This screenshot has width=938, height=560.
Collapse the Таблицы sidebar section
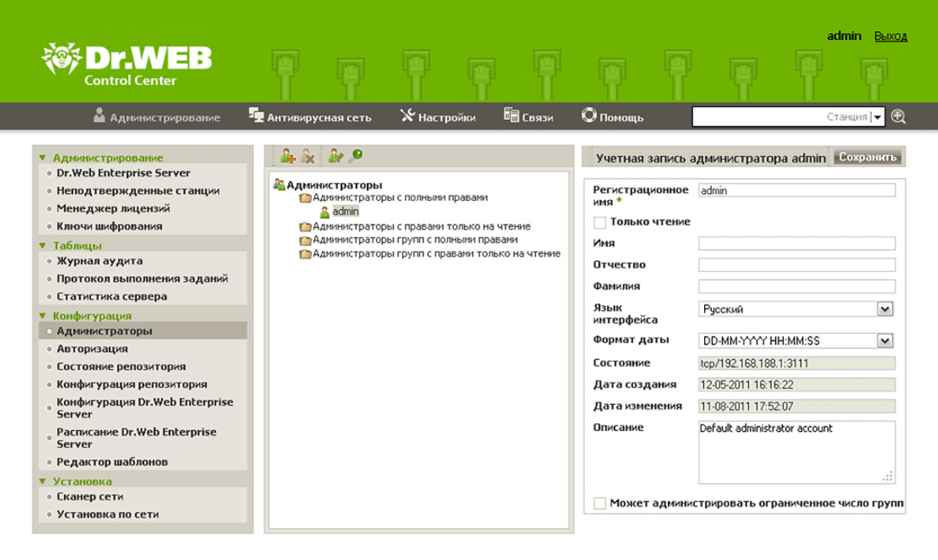(x=43, y=246)
